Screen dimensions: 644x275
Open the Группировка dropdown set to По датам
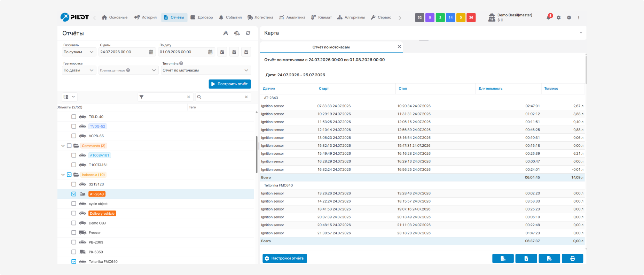tap(79, 70)
